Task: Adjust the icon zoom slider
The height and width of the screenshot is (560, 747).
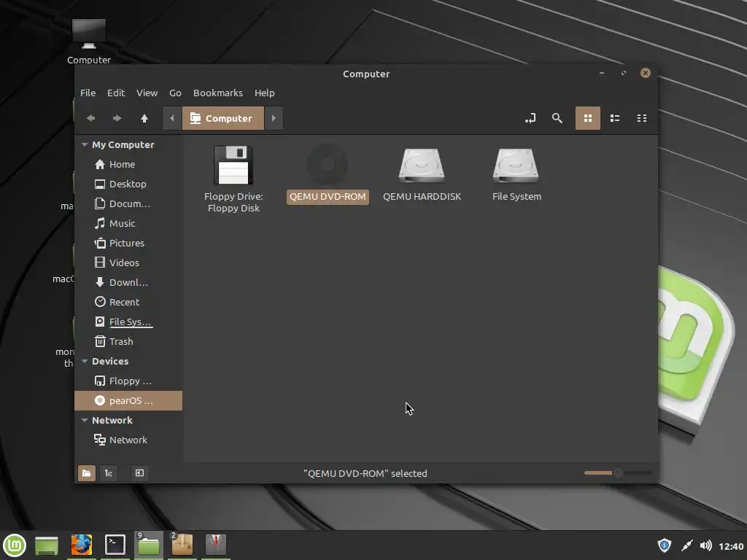Action: (618, 472)
